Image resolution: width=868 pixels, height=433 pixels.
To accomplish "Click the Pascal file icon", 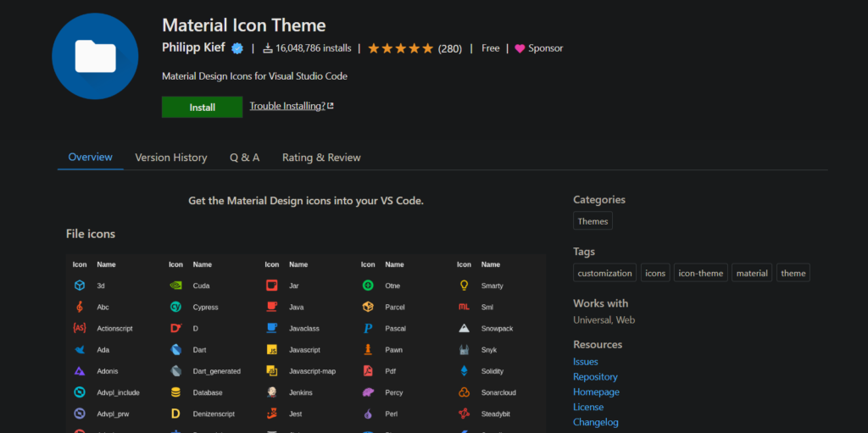I will pyautogui.click(x=368, y=328).
